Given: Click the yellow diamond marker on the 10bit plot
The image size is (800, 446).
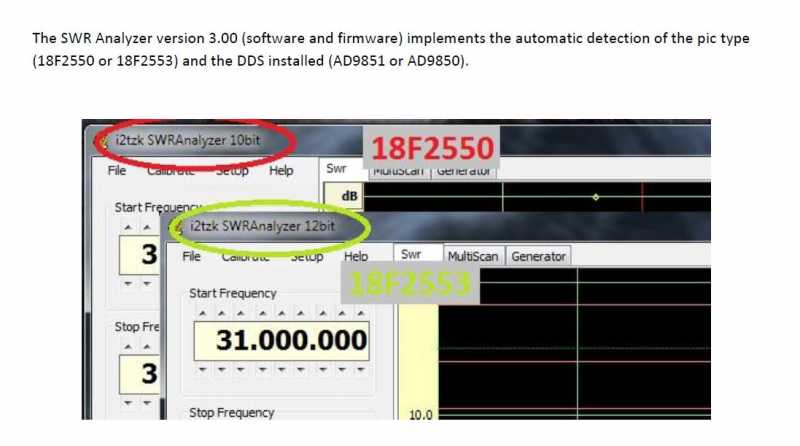Looking at the screenshot, I should [595, 197].
